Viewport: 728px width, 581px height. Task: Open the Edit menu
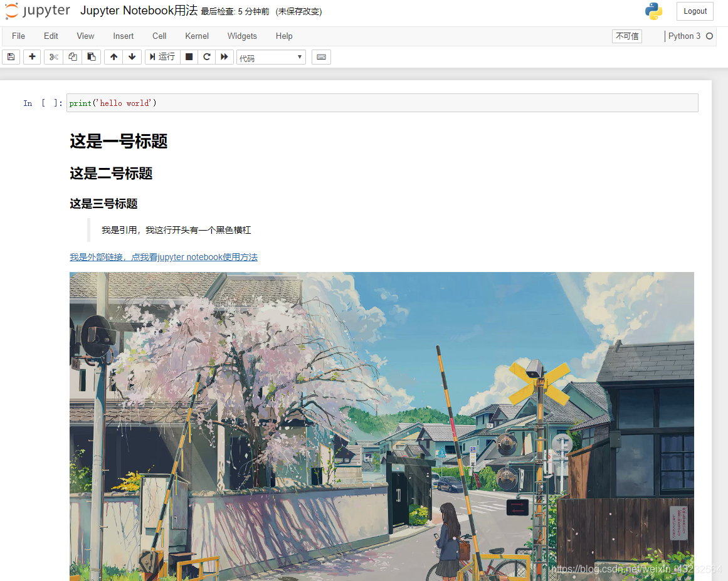point(51,36)
